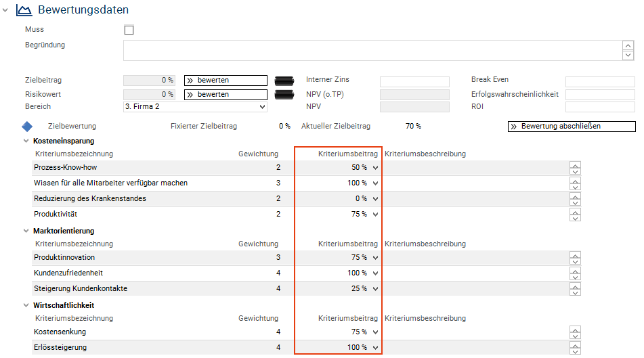The width and height of the screenshot is (644, 358).
Task: Click up arrow in Prozess-Know-how description field
Action: [x=576, y=164]
